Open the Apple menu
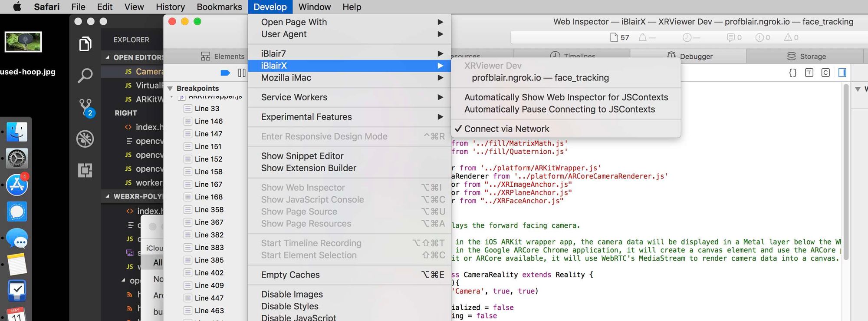This screenshot has width=868, height=321. pyautogui.click(x=17, y=7)
